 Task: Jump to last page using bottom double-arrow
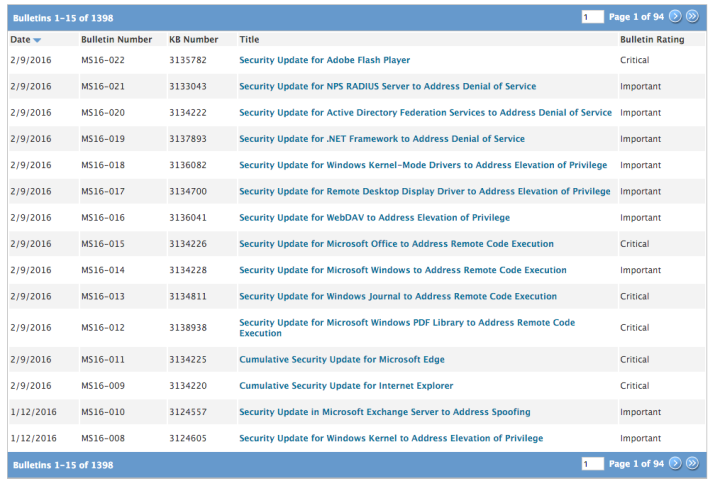pos(692,464)
